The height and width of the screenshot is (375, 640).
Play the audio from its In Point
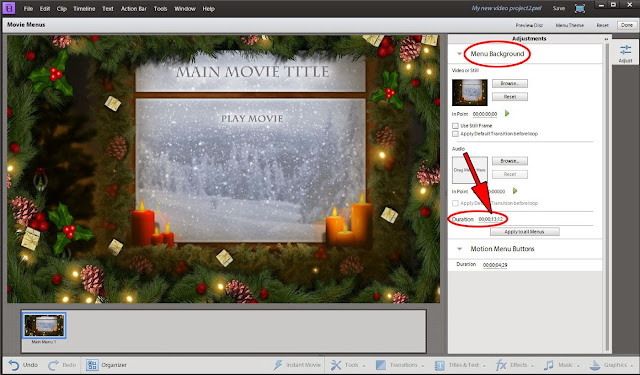(515, 191)
